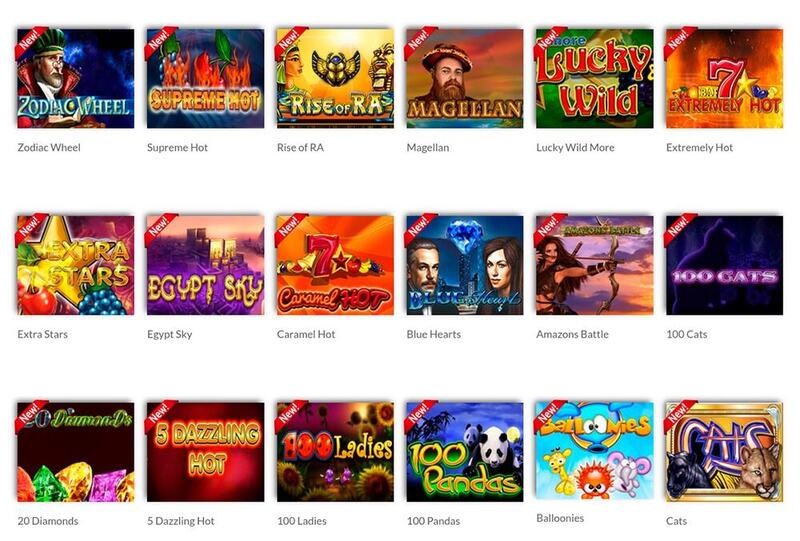Open the Zodiac Wheel game thumbnail
The height and width of the screenshot is (541, 800).
point(76,78)
